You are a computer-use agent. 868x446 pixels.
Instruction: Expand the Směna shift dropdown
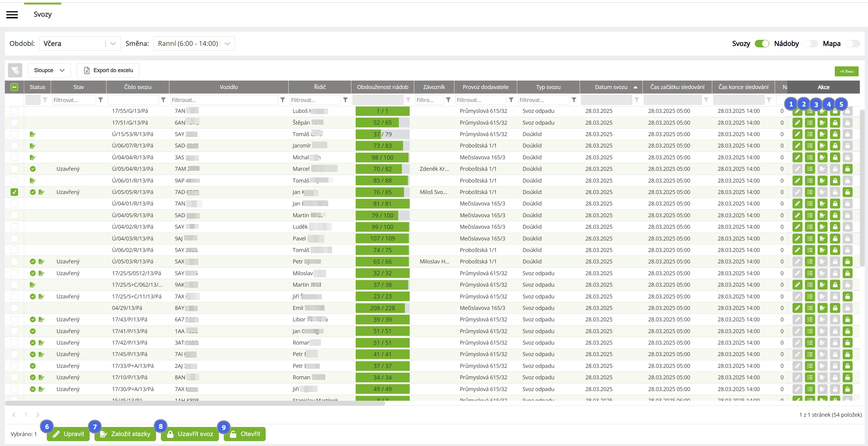[x=194, y=43]
